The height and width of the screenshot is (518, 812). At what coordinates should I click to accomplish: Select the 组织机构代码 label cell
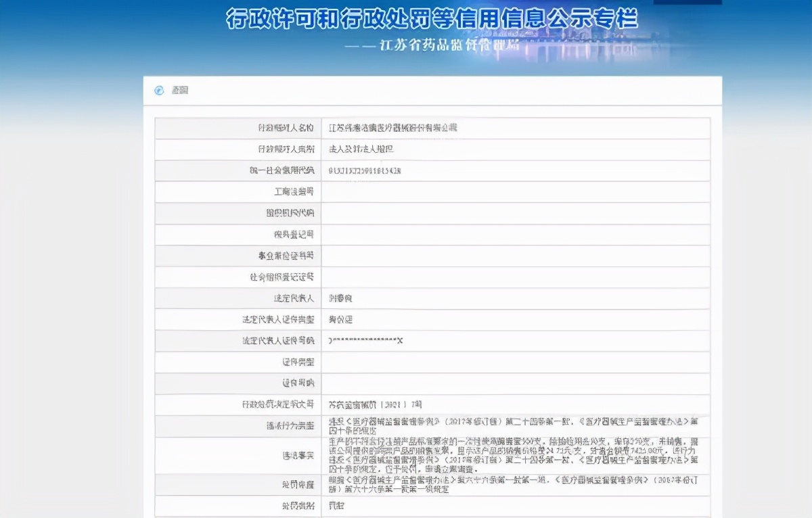[238, 214]
